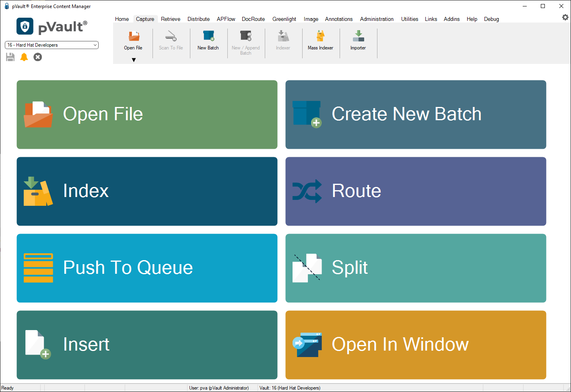The image size is (571, 392).
Task: Click the Split tile label
Action: coord(350,268)
